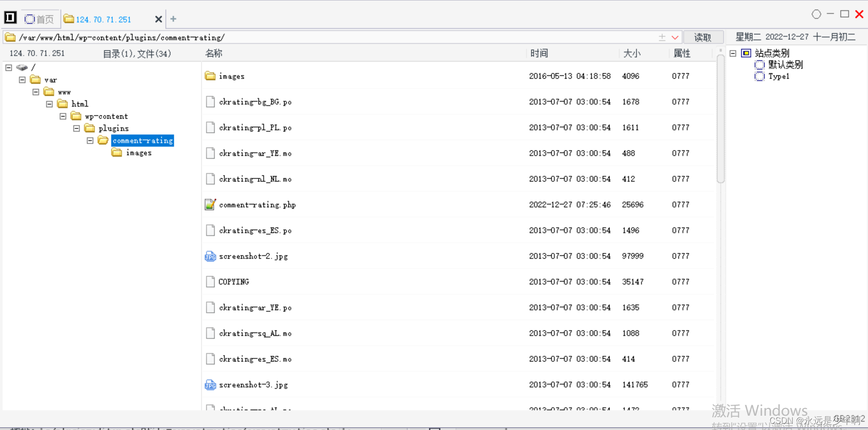Click the size value 141765
The height and width of the screenshot is (430, 868).
635,385
